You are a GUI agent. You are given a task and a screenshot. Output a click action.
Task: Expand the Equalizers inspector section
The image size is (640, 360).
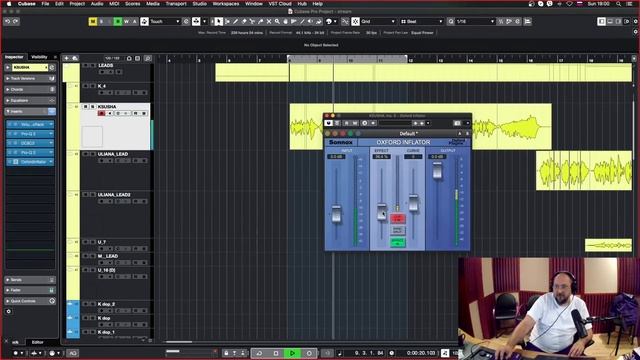tap(30, 100)
